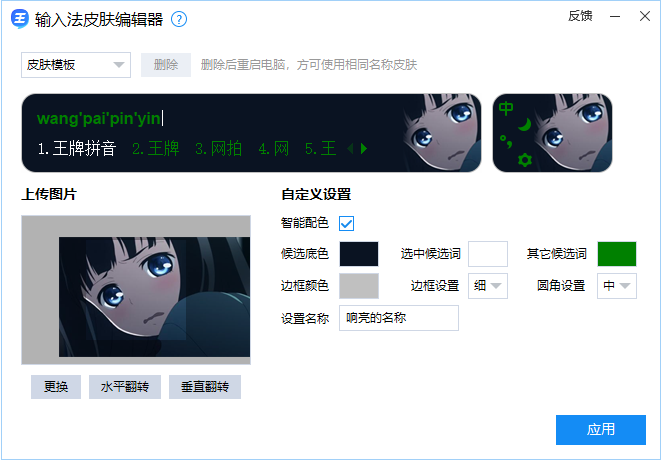This screenshot has width=661, height=460.
Task: Expand the 圆角设置 dropdown
Action: (x=617, y=286)
